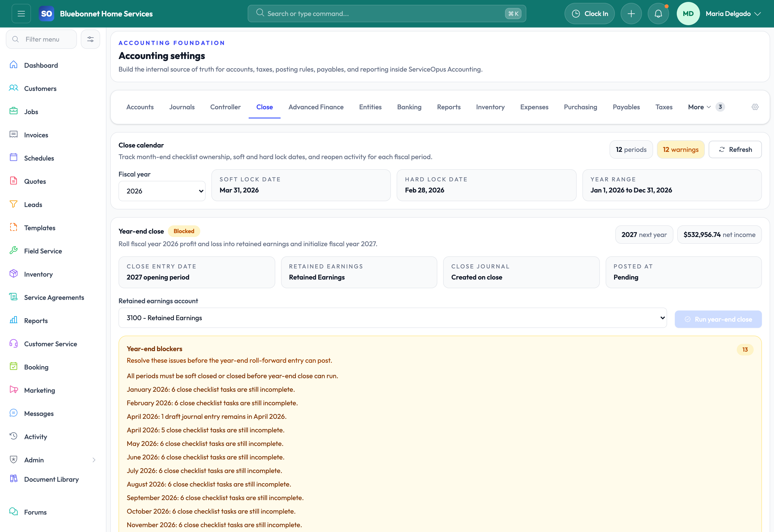Click the Hard Lock Date Feb 28, 2026 card
The width and height of the screenshot is (774, 532).
pyautogui.click(x=486, y=185)
